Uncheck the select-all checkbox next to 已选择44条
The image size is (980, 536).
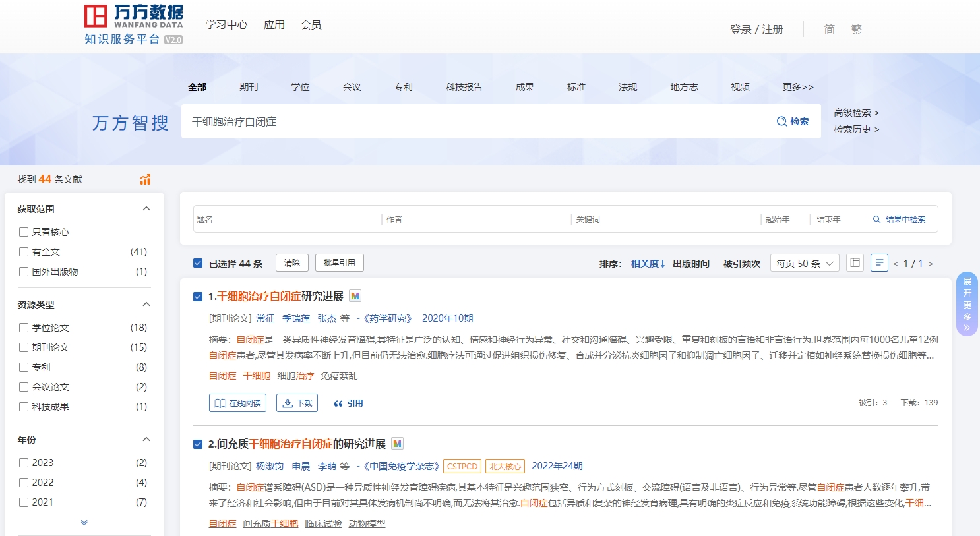coord(197,262)
